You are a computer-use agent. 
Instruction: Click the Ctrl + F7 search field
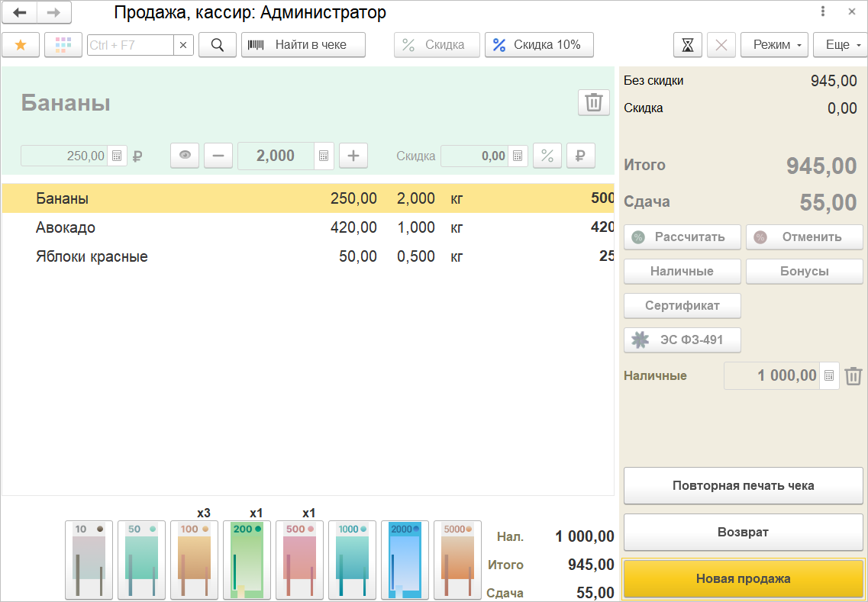pyautogui.click(x=131, y=45)
